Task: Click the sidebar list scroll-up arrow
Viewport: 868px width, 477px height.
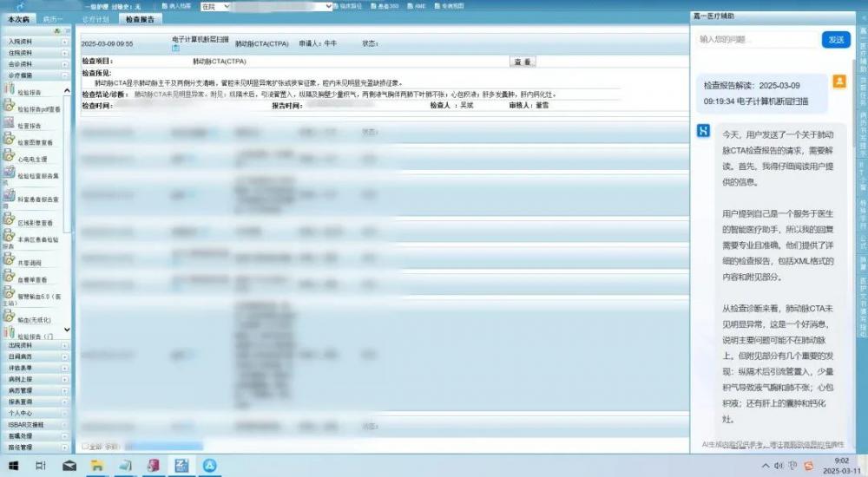Action: click(67, 90)
